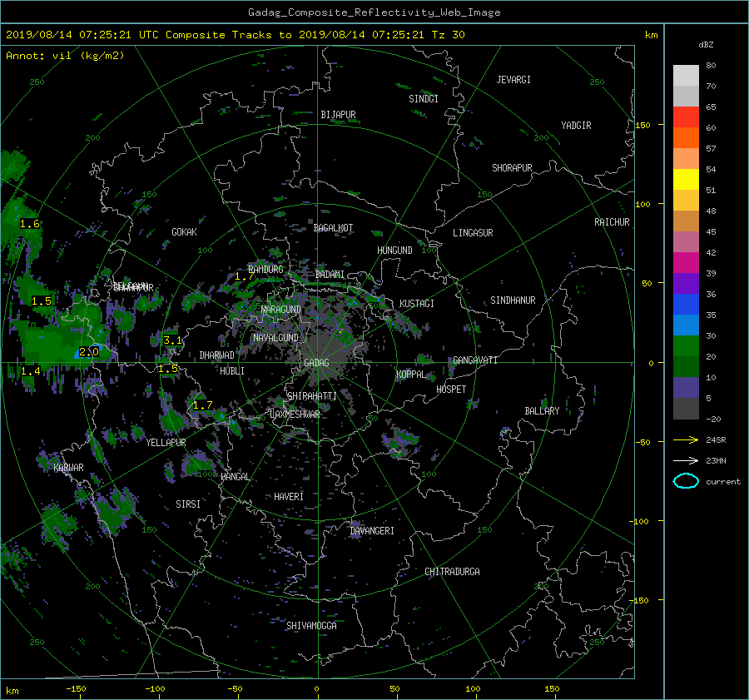
Task: Click the JEVARGI city label
Action: click(513, 80)
